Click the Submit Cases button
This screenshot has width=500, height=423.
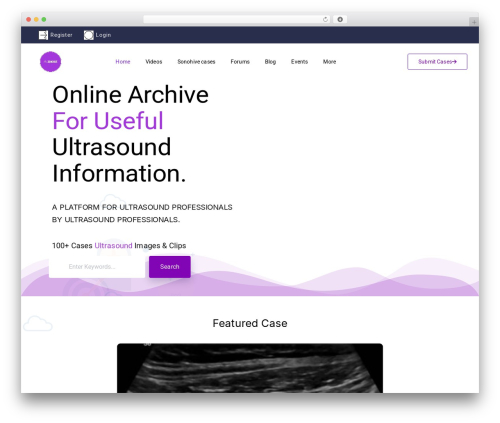pyautogui.click(x=437, y=62)
